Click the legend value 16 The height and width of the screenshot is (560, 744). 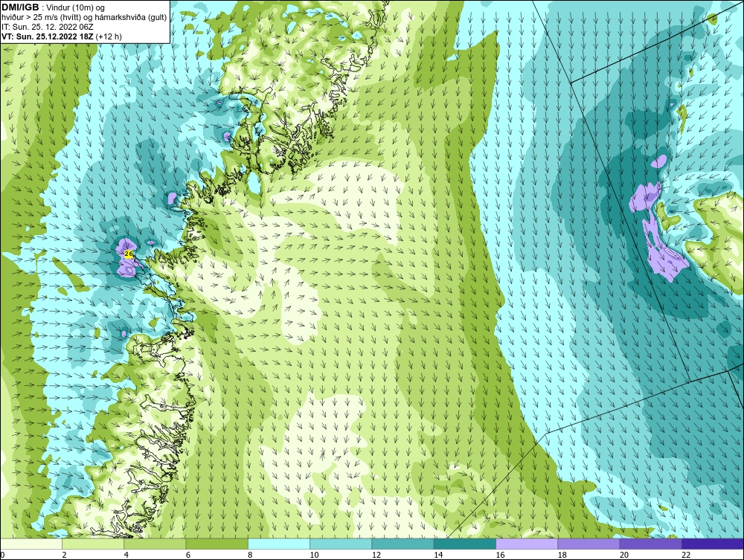coord(501,555)
